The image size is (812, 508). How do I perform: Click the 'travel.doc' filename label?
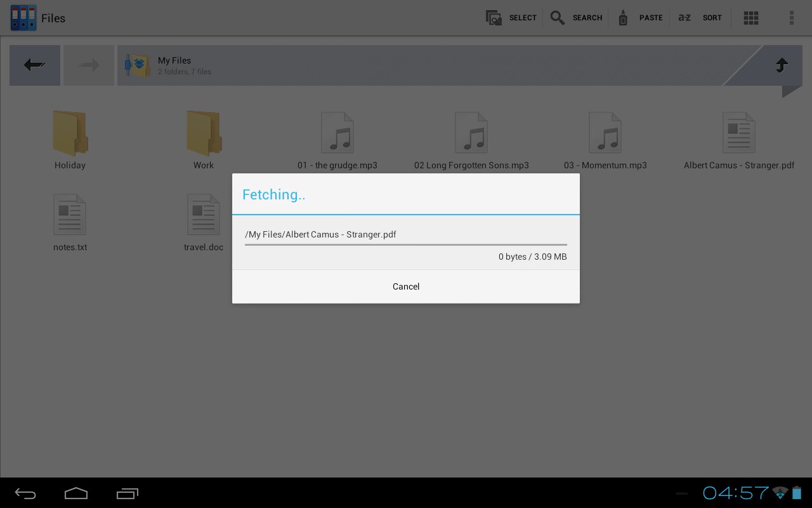click(x=204, y=247)
